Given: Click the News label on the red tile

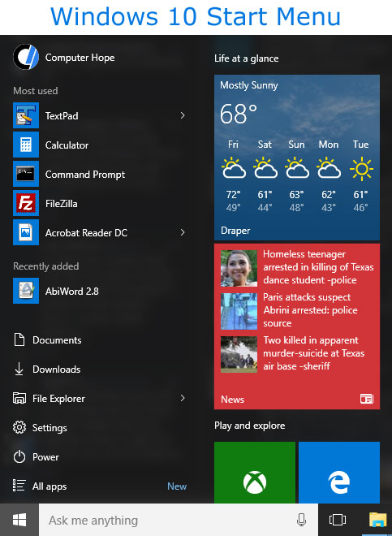Looking at the screenshot, I should pos(232,400).
